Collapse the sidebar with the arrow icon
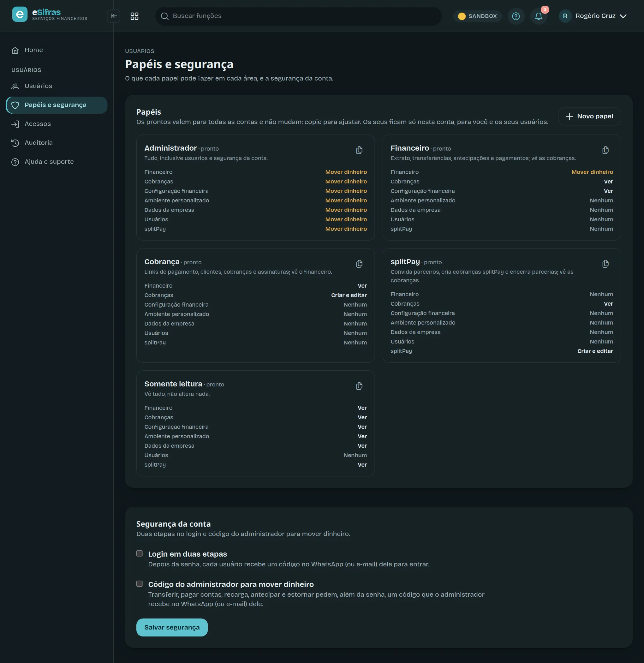644x663 pixels. (114, 16)
